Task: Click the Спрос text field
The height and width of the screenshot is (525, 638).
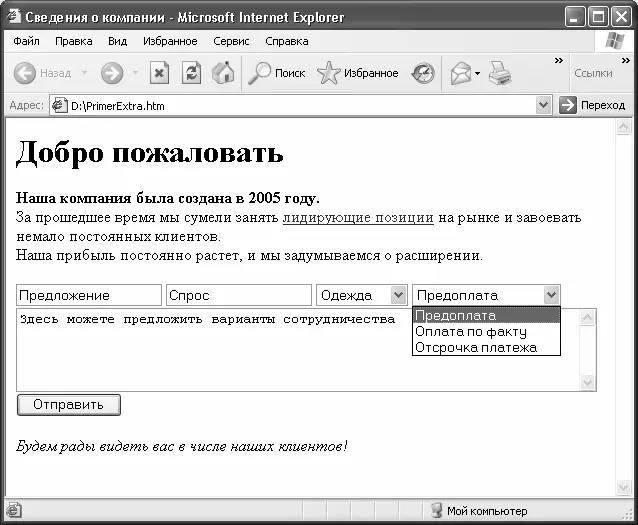Action: coord(239,295)
